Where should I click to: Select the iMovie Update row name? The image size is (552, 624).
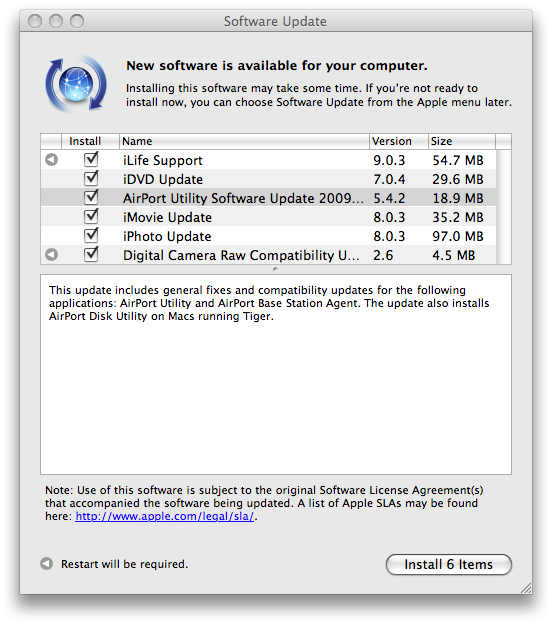[167, 217]
